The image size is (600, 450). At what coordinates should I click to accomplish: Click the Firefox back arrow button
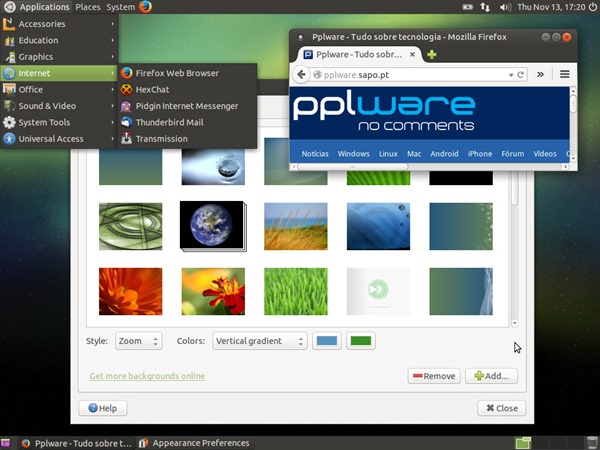coord(302,74)
